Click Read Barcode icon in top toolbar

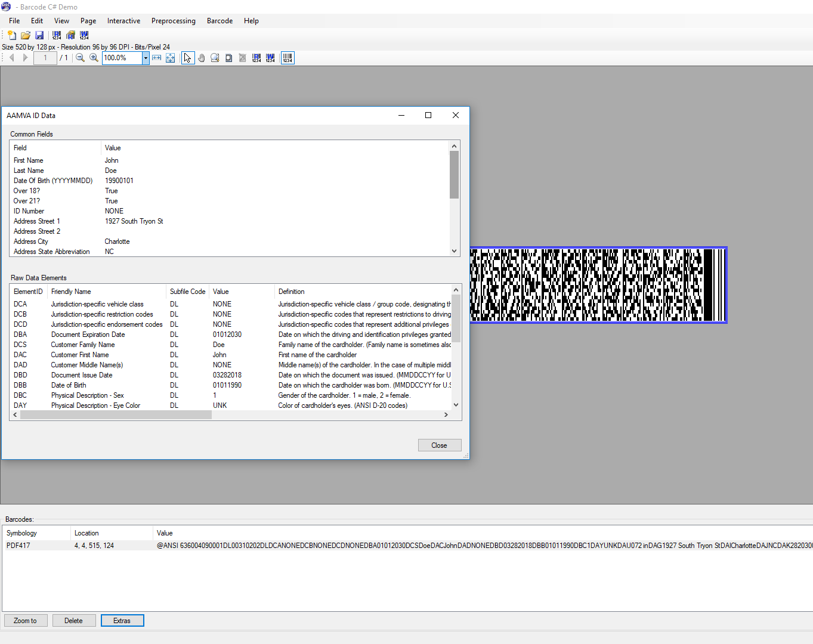(x=57, y=35)
